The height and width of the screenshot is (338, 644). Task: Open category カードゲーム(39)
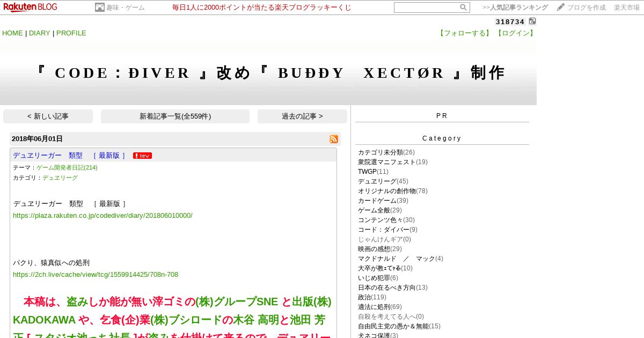pos(383,201)
